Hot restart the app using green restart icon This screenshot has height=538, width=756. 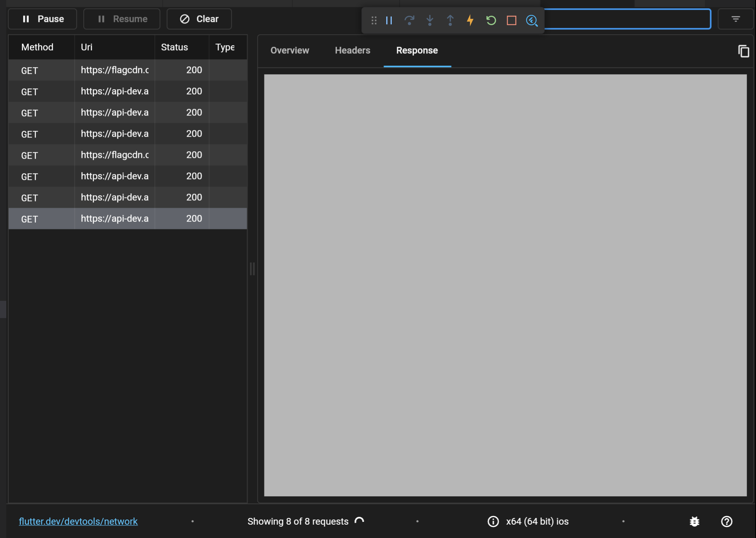491,20
